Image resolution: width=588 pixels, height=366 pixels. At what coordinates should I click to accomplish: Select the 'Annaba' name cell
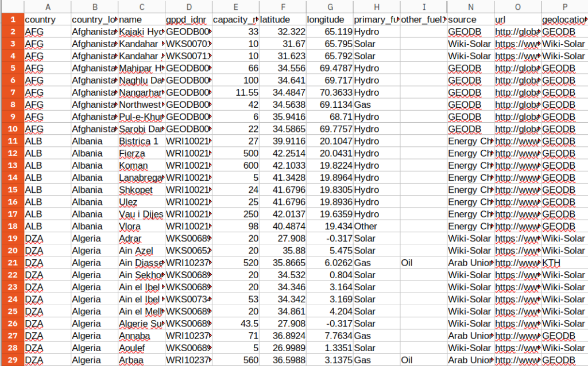[x=142, y=336]
